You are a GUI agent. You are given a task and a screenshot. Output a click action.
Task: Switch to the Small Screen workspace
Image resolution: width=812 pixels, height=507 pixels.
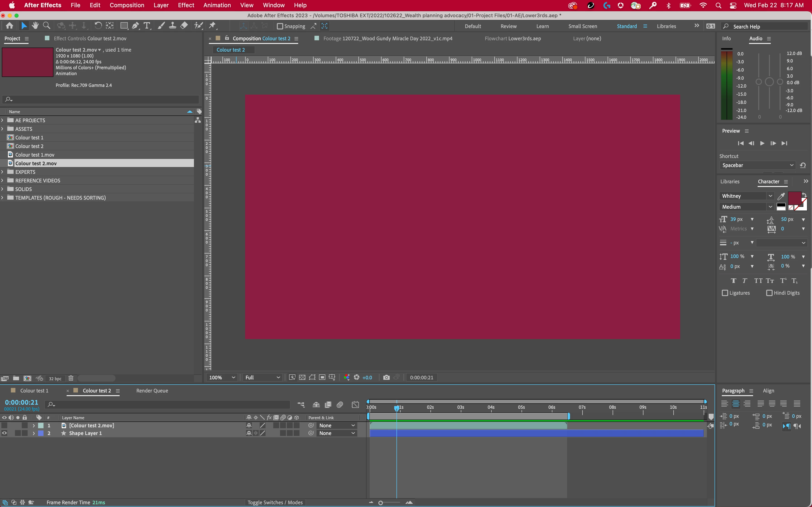click(x=582, y=26)
